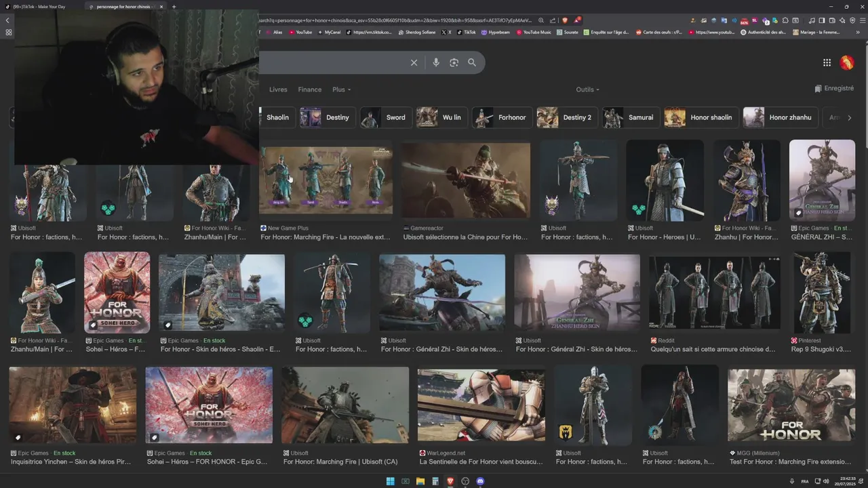Filter by the Wu lin chip
This screenshot has height=488, width=868.
441,117
